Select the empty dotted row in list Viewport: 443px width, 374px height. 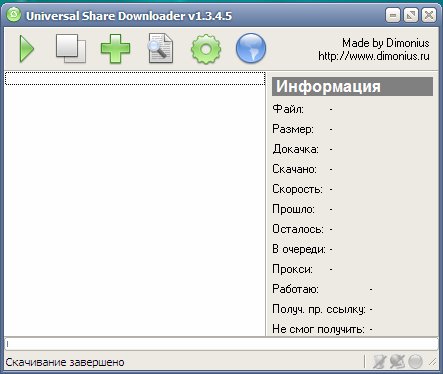pos(135,78)
